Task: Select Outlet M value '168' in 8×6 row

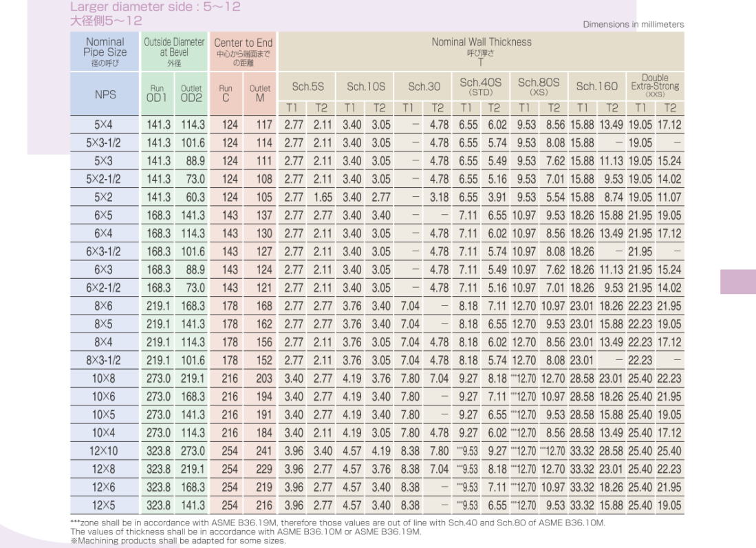Action: coord(264,306)
